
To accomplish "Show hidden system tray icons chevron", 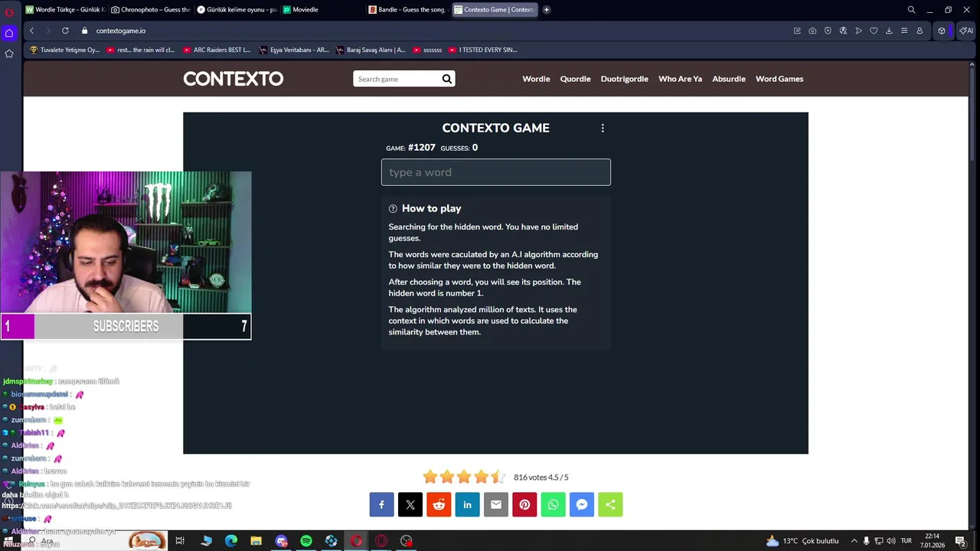I will pos(854,541).
